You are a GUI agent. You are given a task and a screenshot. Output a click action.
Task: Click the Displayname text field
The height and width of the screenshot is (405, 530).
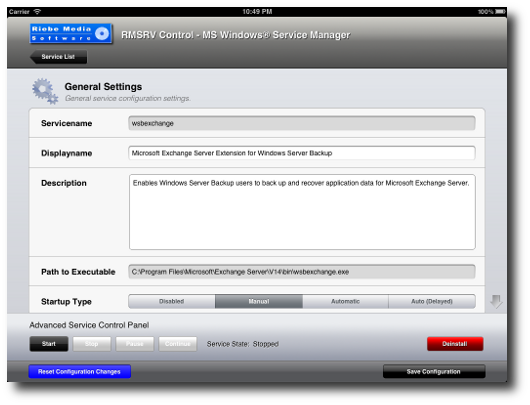coord(302,153)
